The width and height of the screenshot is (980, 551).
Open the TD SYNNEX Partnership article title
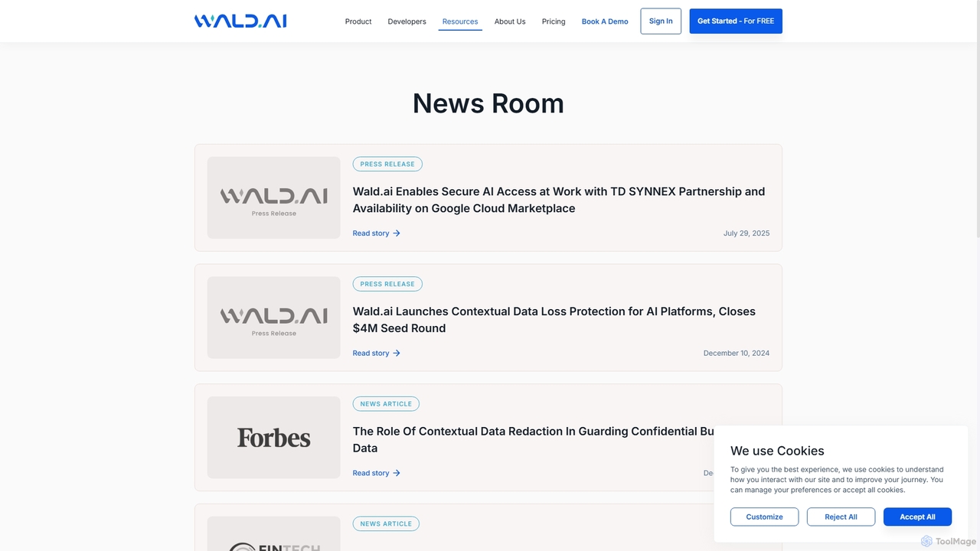(x=559, y=200)
